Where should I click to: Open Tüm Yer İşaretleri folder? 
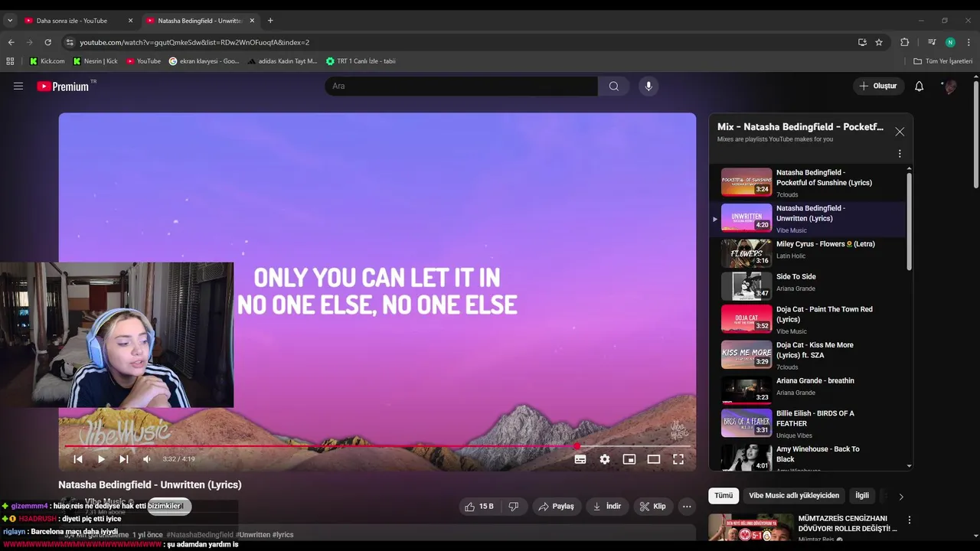[942, 61]
